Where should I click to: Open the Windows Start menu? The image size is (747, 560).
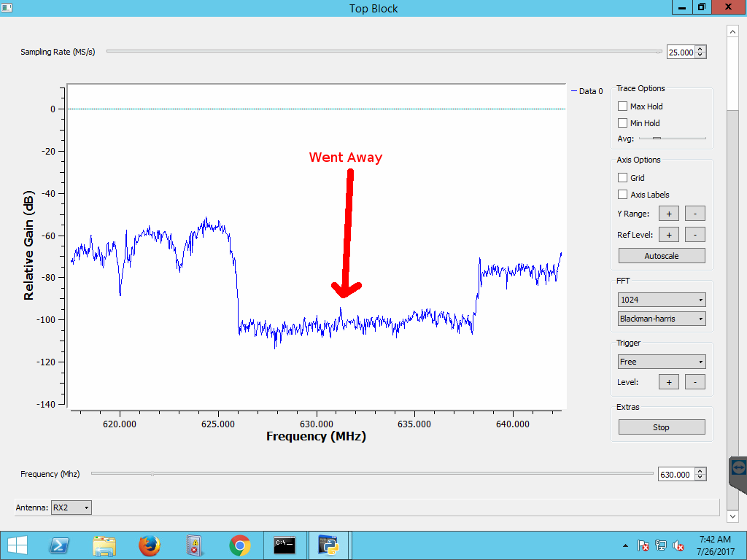tap(16, 545)
